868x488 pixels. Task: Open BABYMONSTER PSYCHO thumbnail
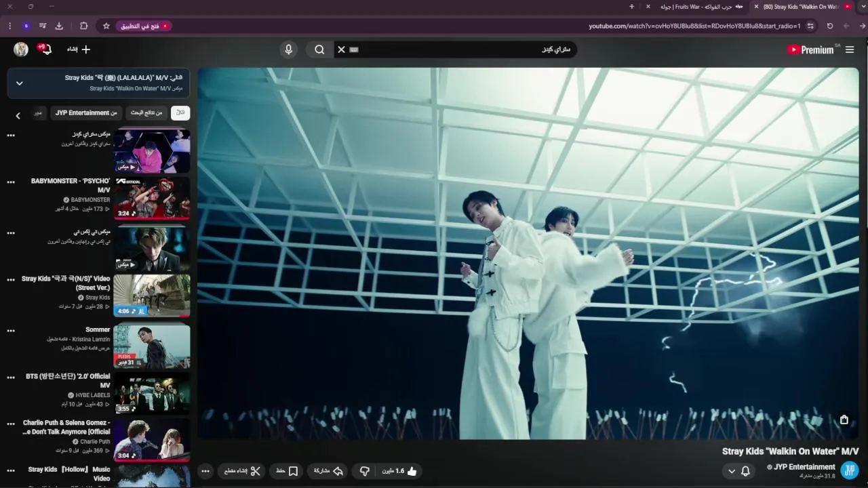[152, 199]
